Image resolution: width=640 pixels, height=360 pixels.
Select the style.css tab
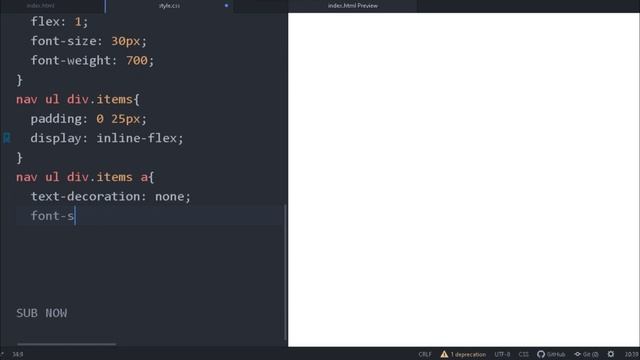click(x=169, y=6)
